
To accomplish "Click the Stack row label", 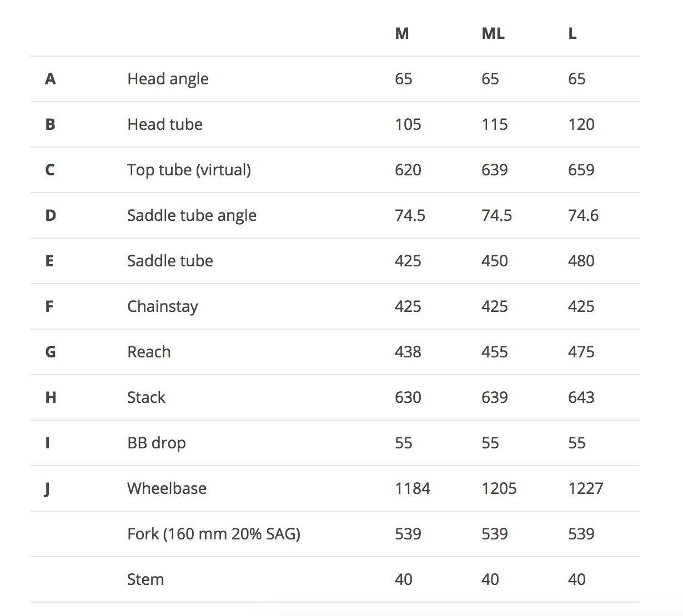I will coord(146,397).
